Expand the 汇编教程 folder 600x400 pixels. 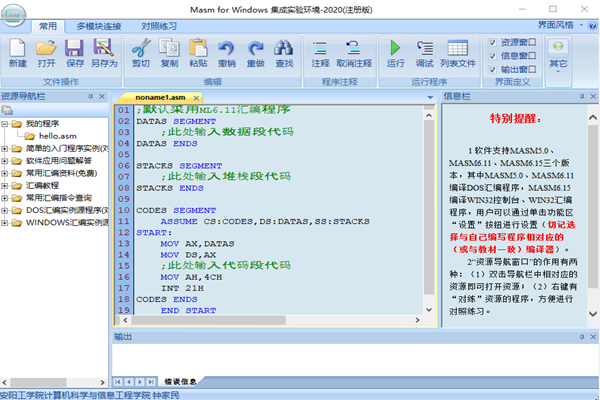[4, 186]
